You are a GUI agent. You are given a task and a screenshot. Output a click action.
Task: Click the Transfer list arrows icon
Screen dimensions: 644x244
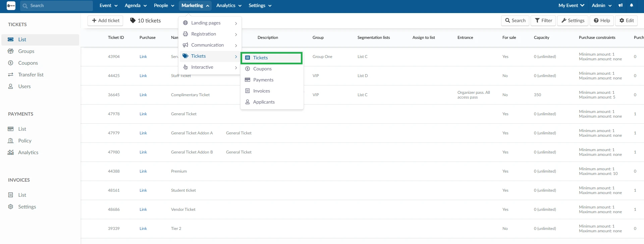pos(11,74)
